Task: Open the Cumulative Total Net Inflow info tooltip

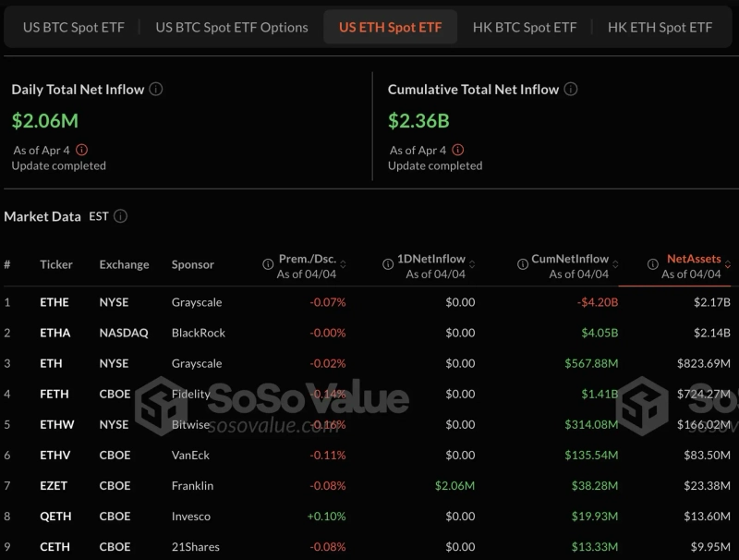Action: point(571,90)
